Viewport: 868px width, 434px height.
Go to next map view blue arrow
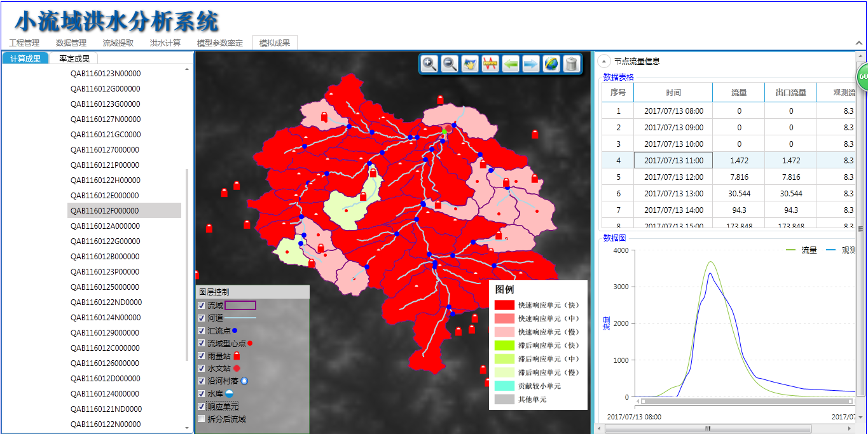pos(531,64)
